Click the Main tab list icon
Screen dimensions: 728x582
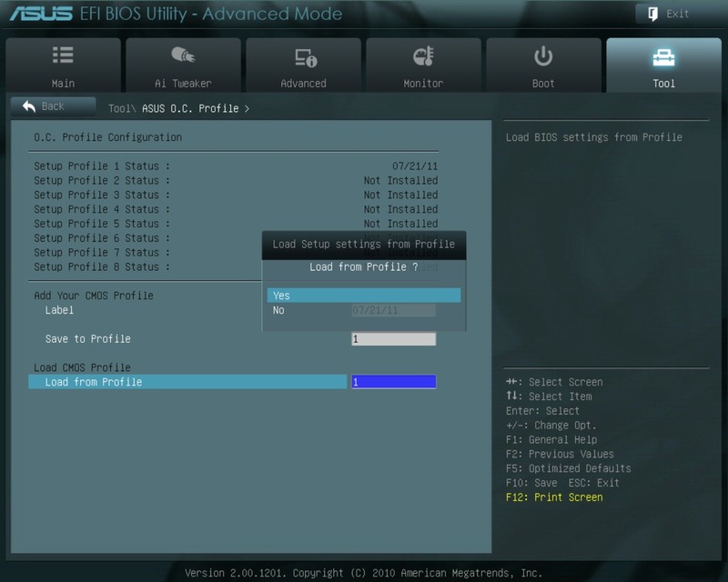(63, 56)
